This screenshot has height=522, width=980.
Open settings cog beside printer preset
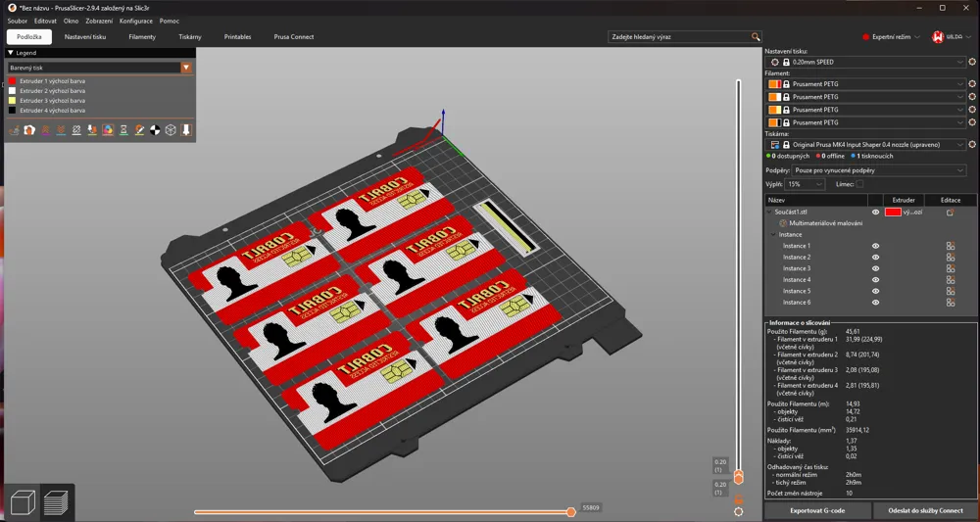click(x=972, y=144)
